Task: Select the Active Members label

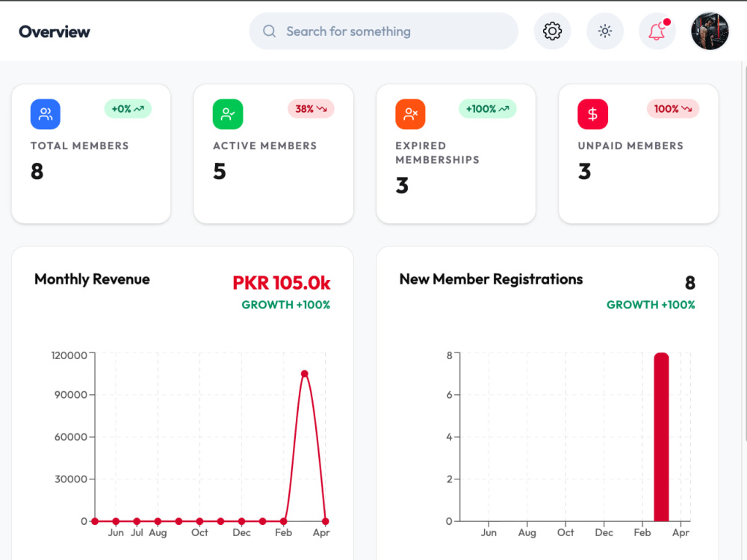Action: click(265, 146)
